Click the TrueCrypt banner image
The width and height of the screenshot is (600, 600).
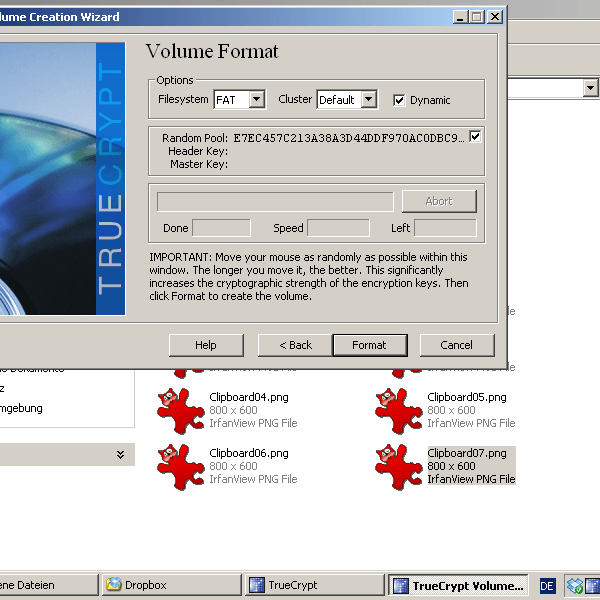62,179
